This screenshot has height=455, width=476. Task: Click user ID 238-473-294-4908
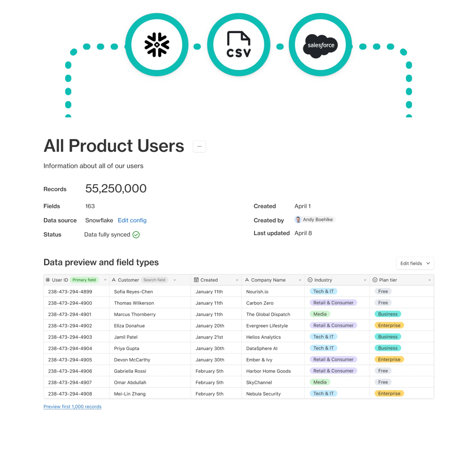[x=70, y=394]
